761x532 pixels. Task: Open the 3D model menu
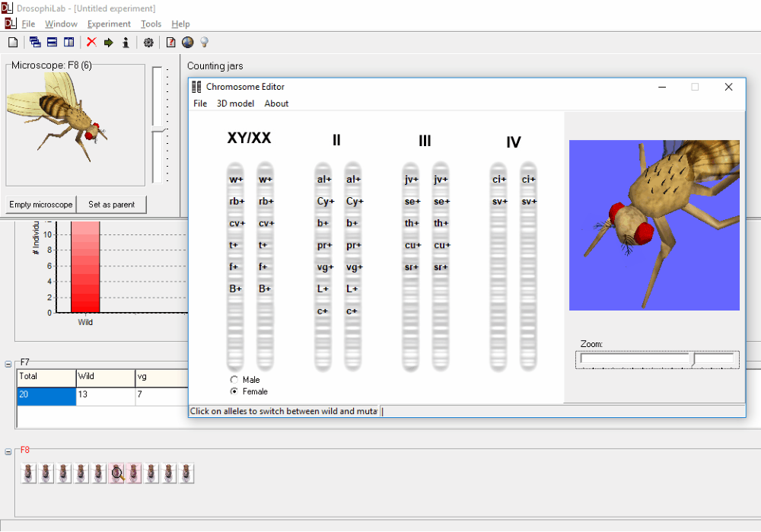[x=235, y=104]
